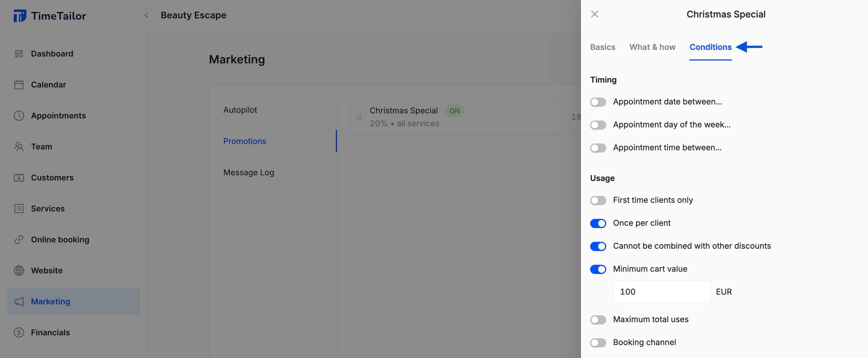
Task: Click the minimum cart value field
Action: 661,292
